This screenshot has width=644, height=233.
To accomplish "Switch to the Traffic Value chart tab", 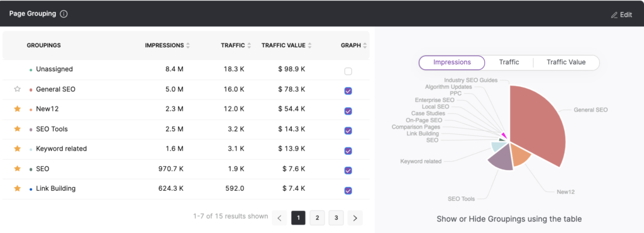I will pos(566,62).
